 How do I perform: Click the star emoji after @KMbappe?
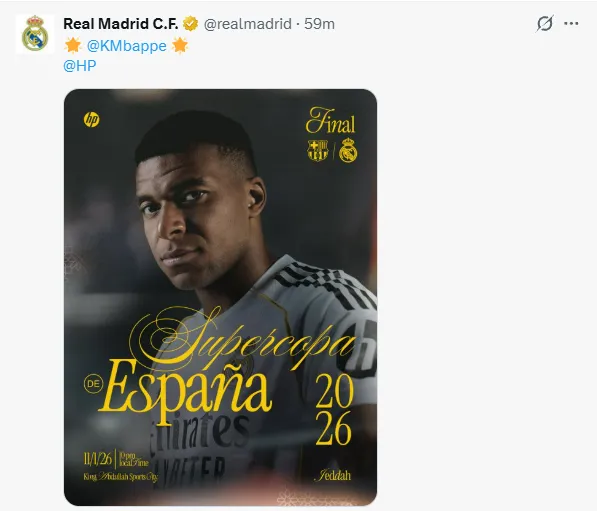click(x=180, y=45)
